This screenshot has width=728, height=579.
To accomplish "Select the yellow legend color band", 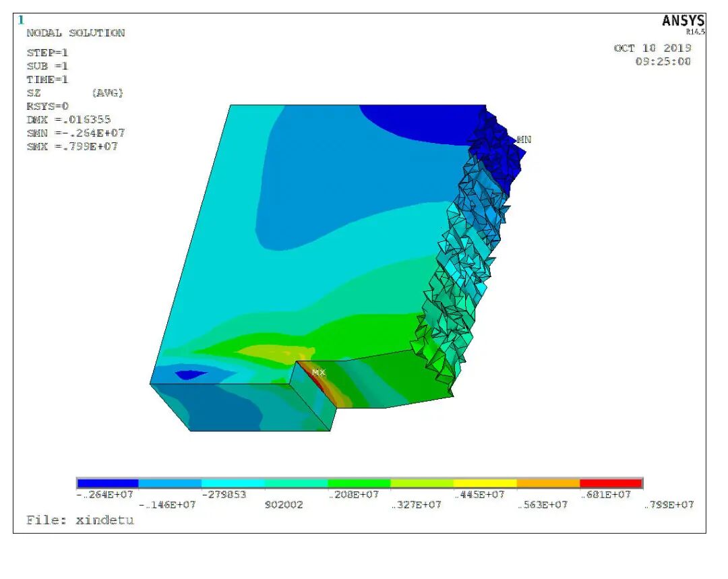I will [x=485, y=483].
